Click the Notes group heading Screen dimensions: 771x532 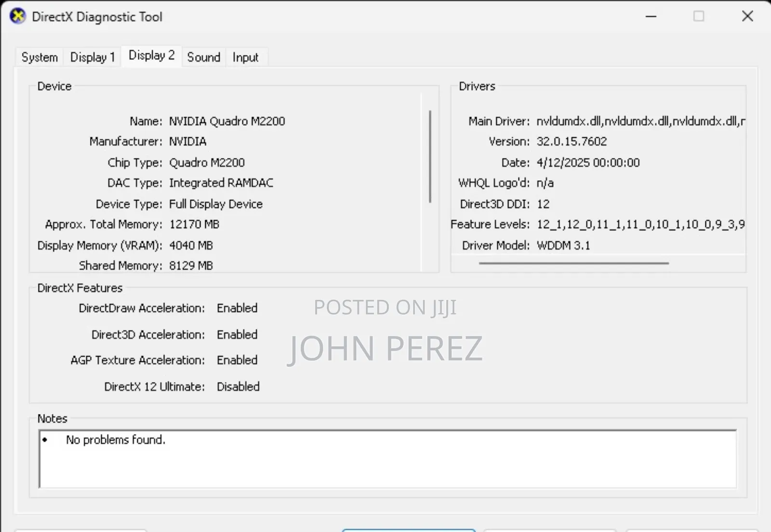[53, 419]
